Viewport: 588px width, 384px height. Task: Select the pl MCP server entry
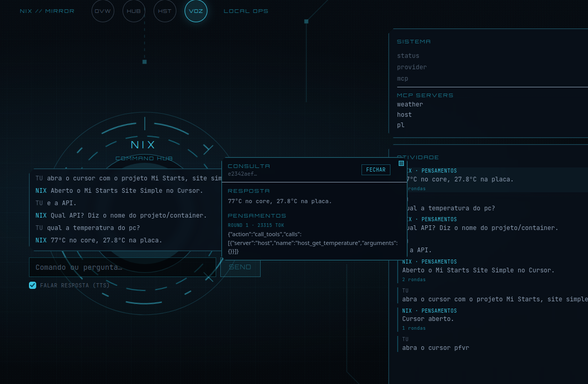pyautogui.click(x=400, y=125)
